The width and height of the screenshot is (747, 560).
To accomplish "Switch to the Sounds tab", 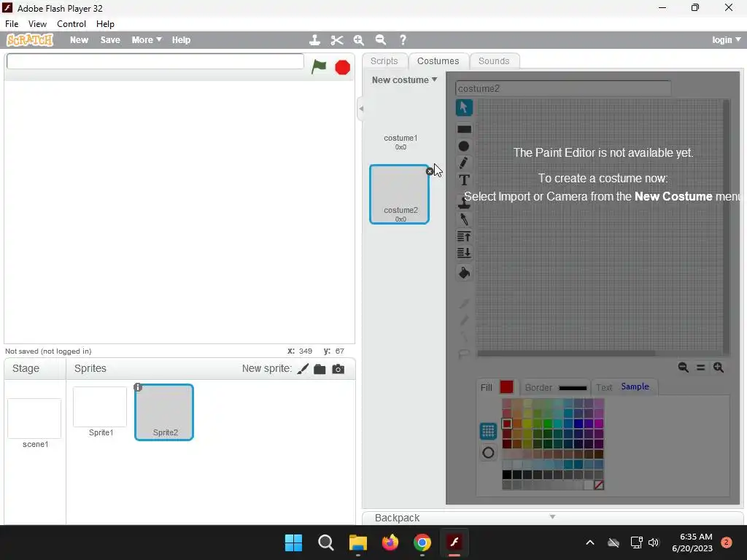I will tap(494, 61).
